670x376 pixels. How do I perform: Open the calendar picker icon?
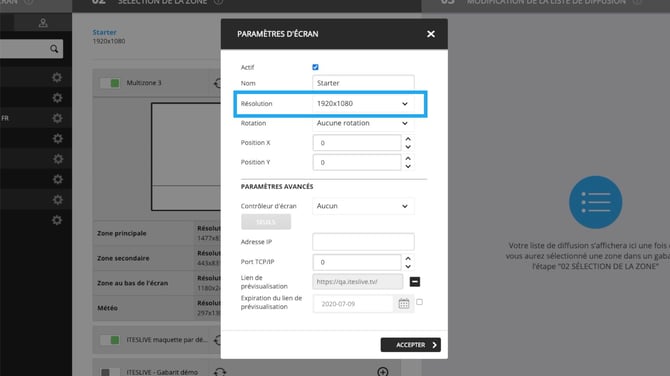pos(404,304)
